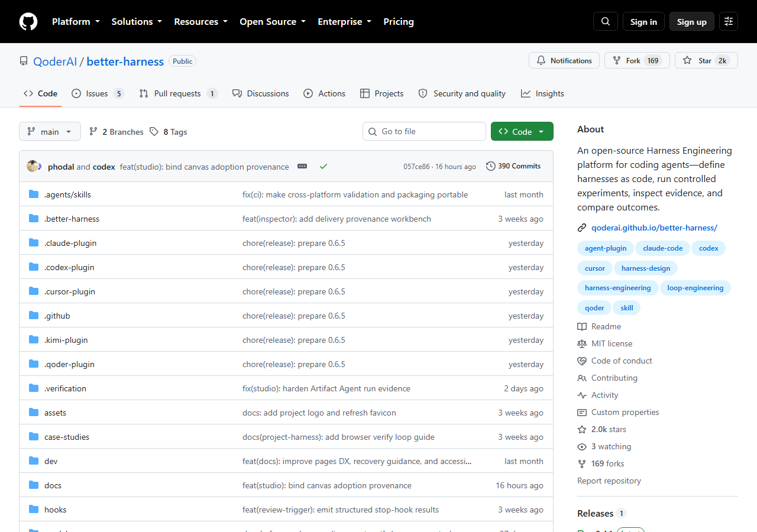
Task: Show commit details via the ellipsis icon
Action: tap(302, 167)
